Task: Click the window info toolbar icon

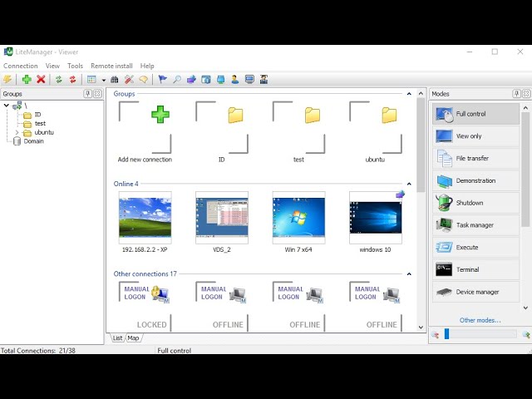Action: tap(206, 80)
